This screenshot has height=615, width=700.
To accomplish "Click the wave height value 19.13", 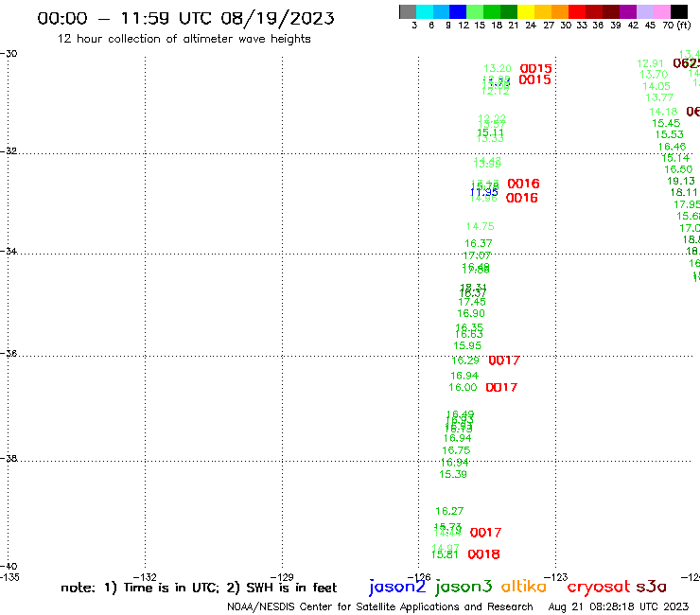I will tap(681, 181).
